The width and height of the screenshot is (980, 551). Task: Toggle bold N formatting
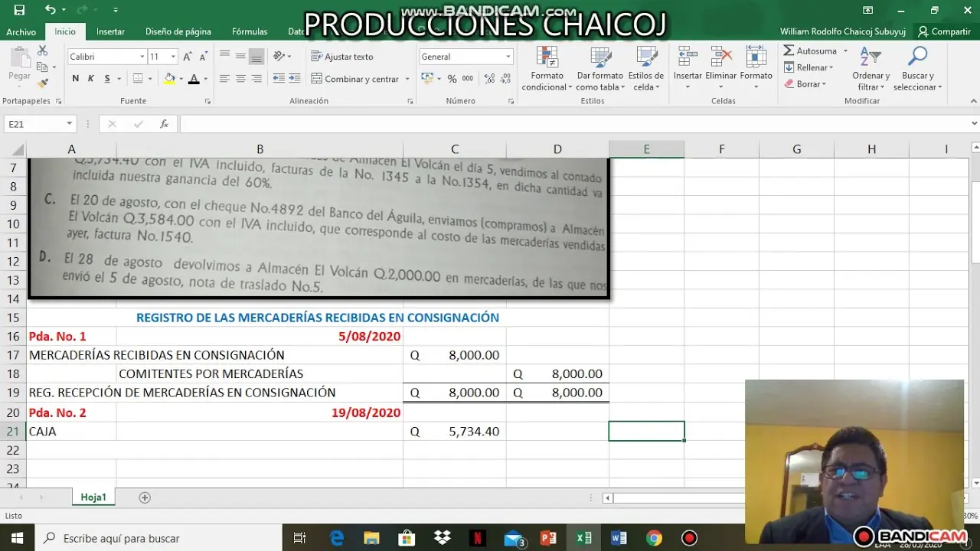coord(75,79)
